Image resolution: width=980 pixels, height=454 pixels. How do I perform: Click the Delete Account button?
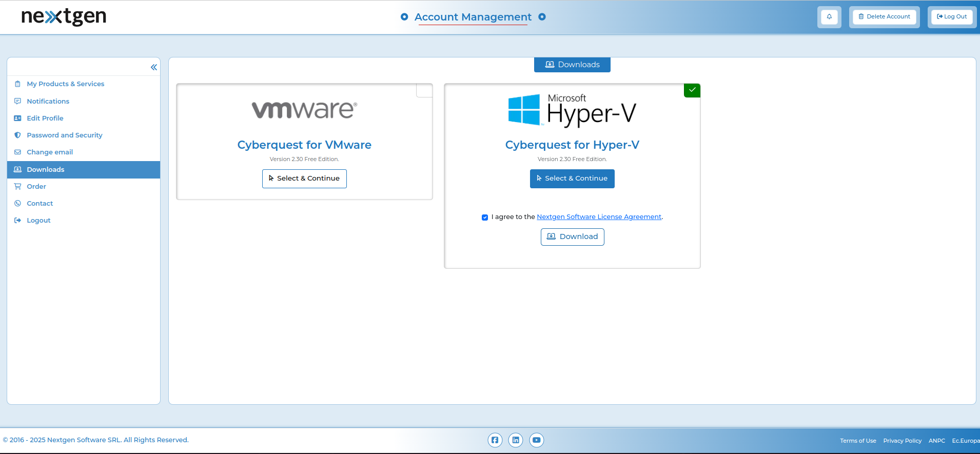[x=884, y=17]
